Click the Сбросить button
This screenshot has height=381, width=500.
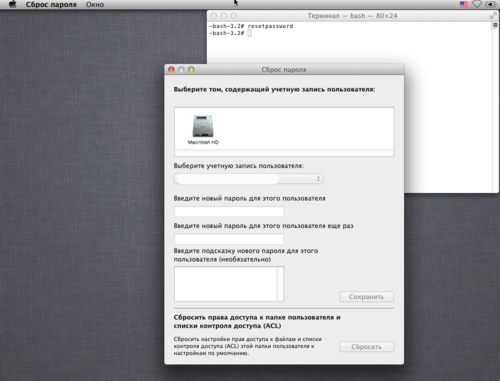click(x=366, y=347)
